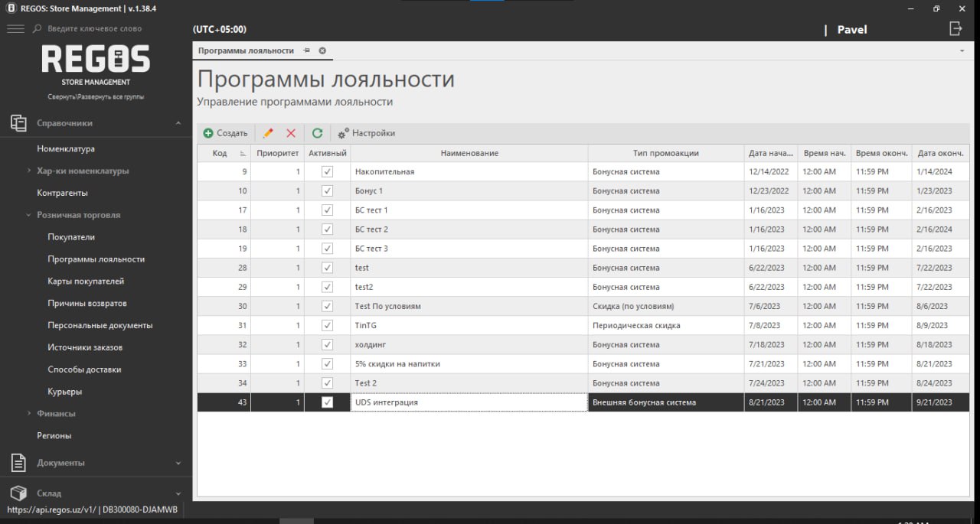This screenshot has height=524, width=980.
Task: Click the pencil edit icon
Action: [x=268, y=133]
